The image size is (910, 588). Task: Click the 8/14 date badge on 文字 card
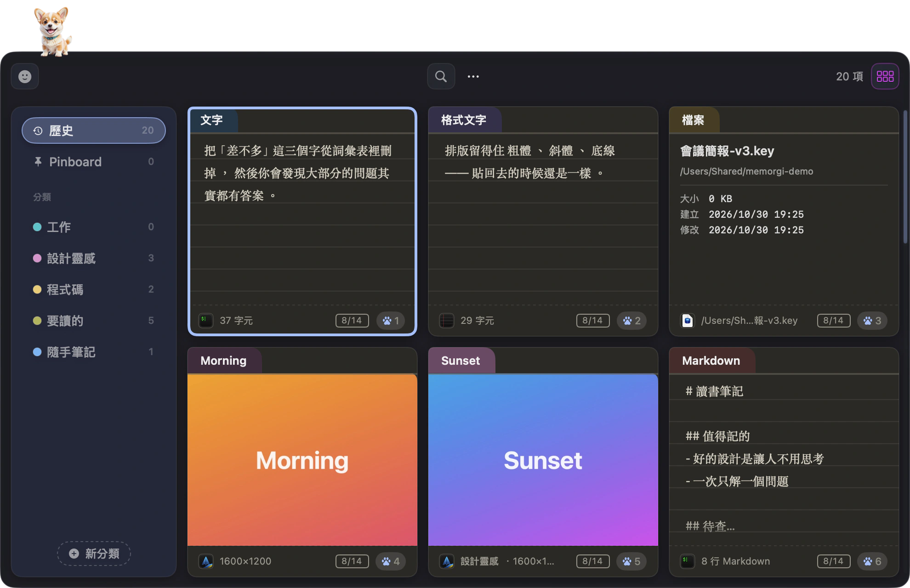click(x=352, y=320)
